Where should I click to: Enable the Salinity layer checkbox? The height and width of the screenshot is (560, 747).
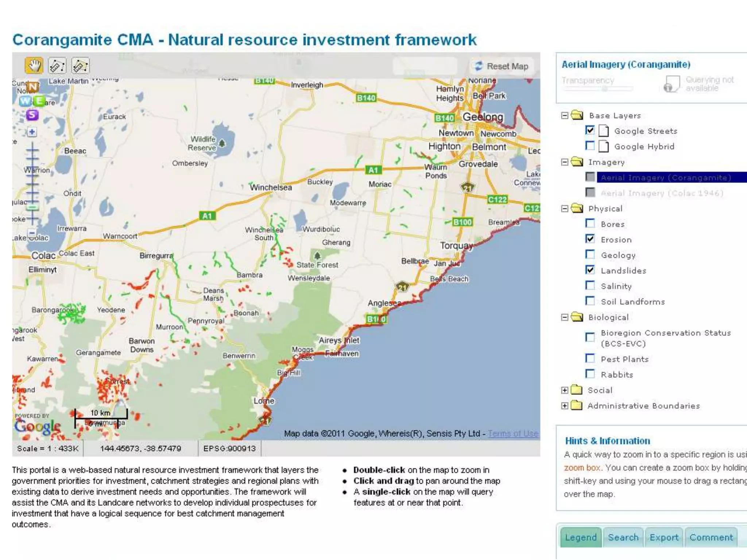[590, 285]
